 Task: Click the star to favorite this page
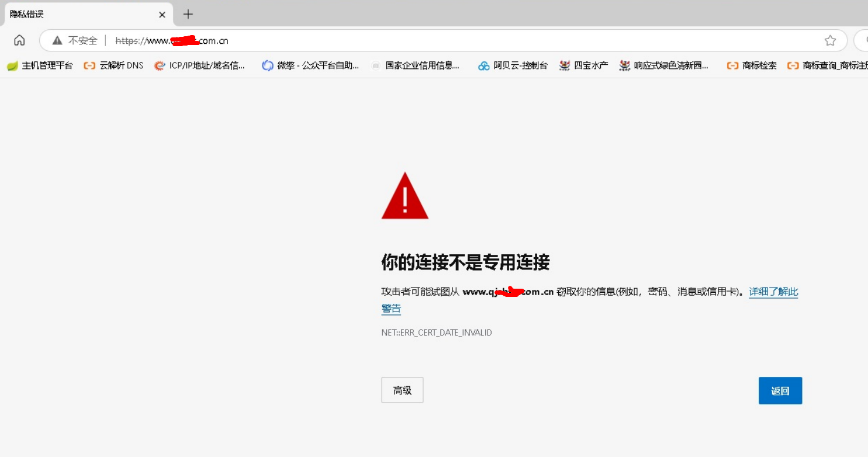click(x=830, y=40)
